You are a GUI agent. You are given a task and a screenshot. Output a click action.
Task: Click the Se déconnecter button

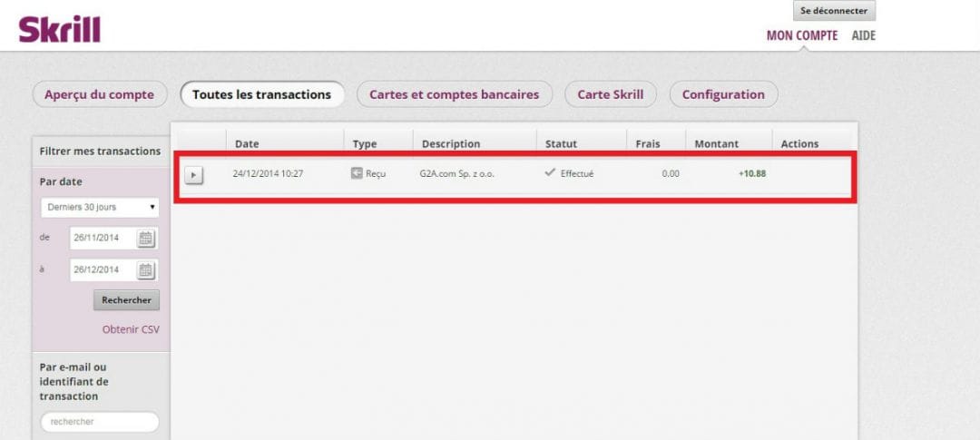tap(834, 11)
